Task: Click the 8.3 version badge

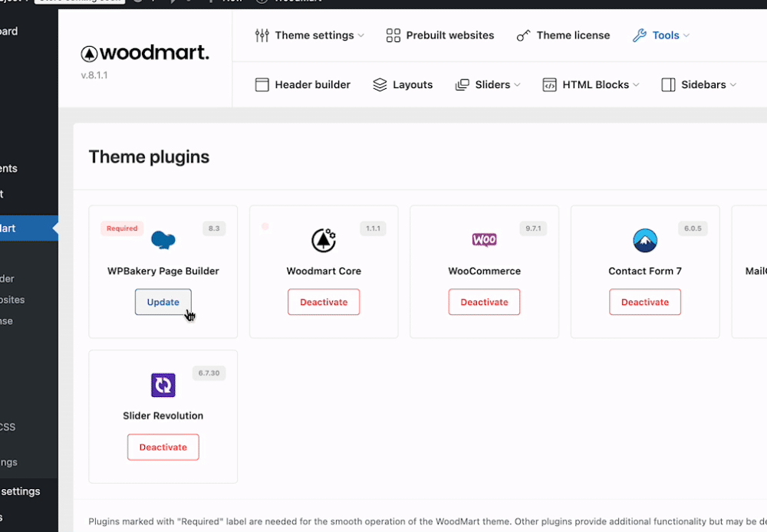Action: (x=214, y=228)
